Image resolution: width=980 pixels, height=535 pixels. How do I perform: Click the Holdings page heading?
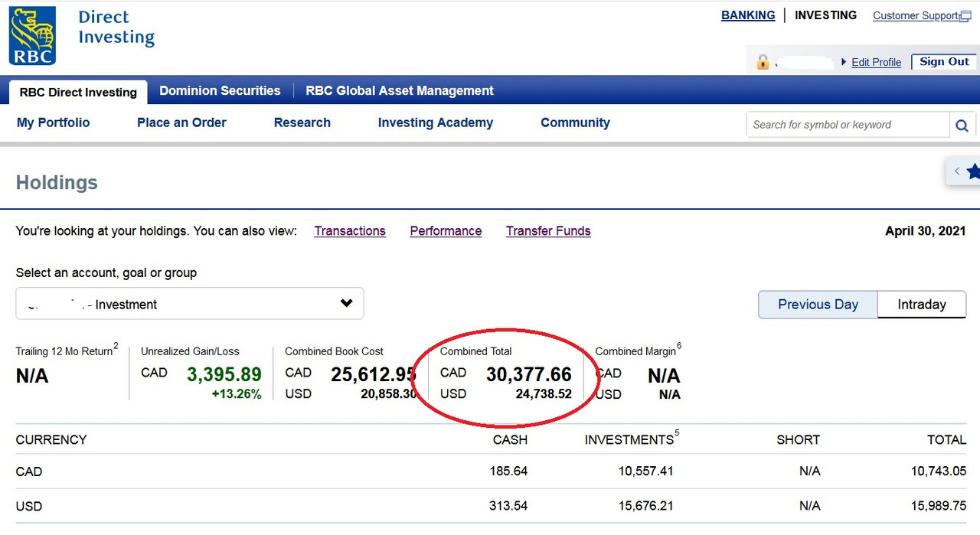pos(57,183)
